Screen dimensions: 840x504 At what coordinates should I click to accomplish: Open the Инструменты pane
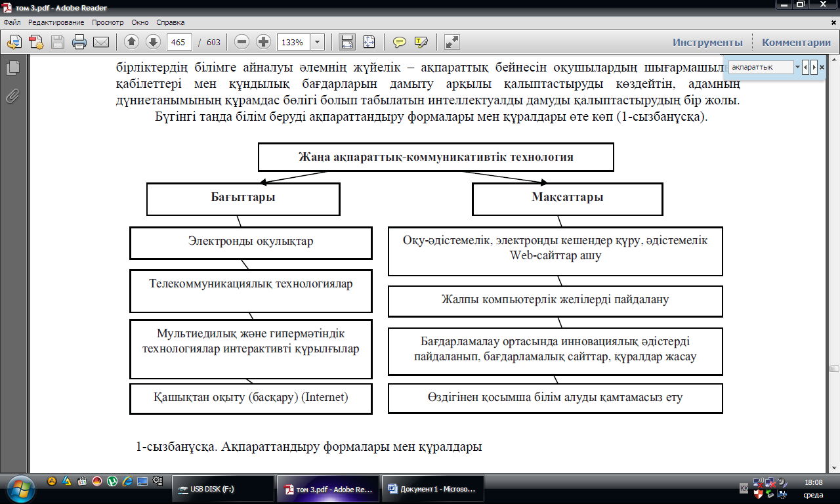click(x=707, y=42)
